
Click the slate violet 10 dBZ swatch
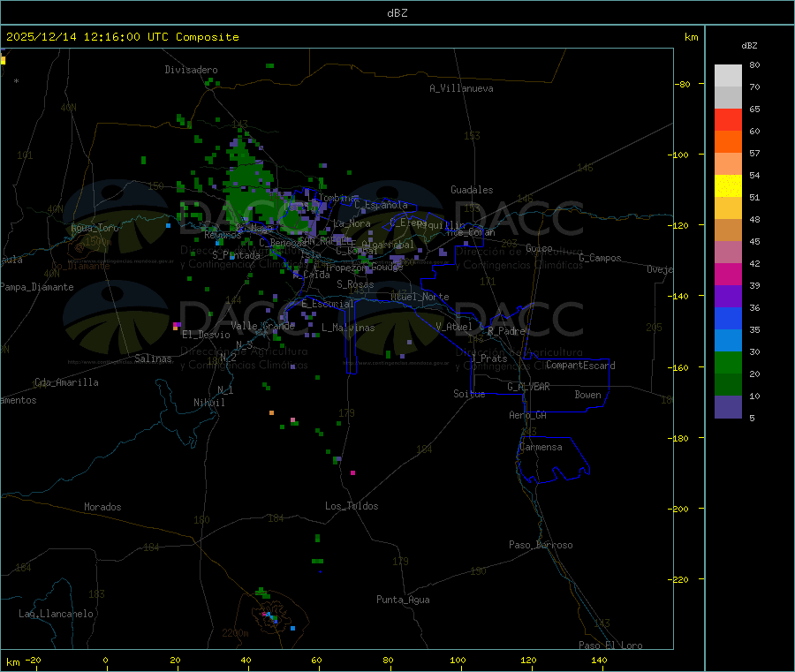pos(728,406)
